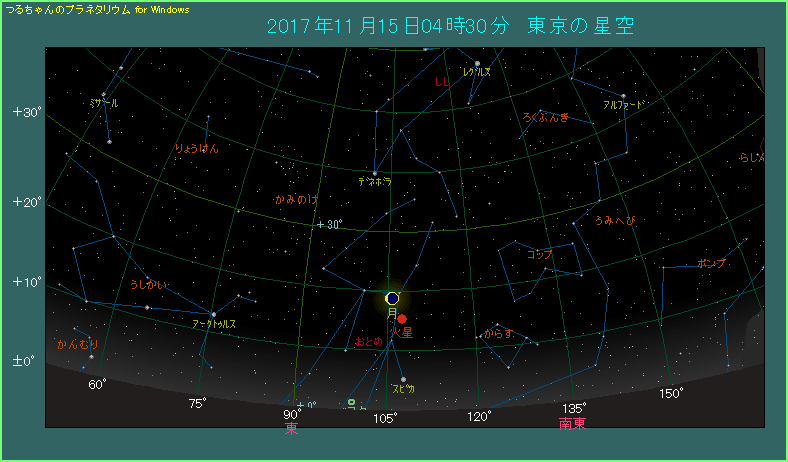
Task: Click the うしかい (Boötes) constellation label
Action: point(149,285)
